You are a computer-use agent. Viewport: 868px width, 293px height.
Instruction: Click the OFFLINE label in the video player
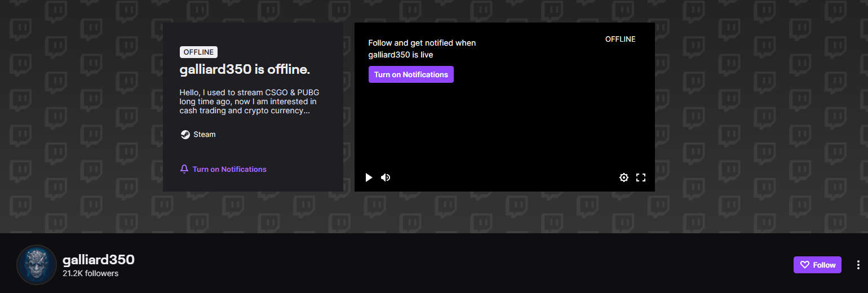point(621,39)
